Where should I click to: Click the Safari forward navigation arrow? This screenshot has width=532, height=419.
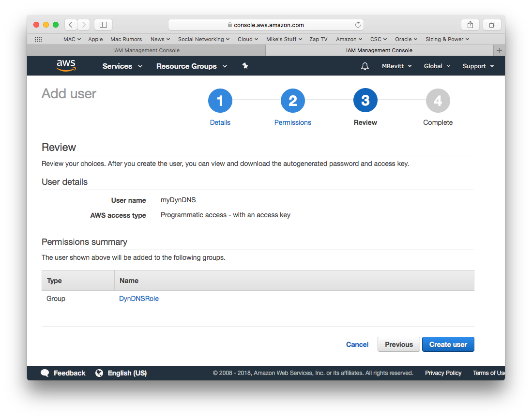pyautogui.click(x=83, y=25)
